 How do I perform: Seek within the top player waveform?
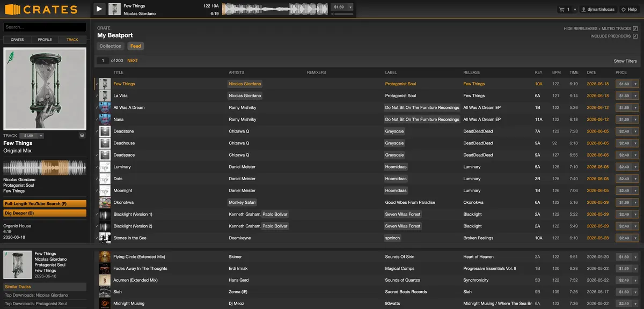point(275,9)
